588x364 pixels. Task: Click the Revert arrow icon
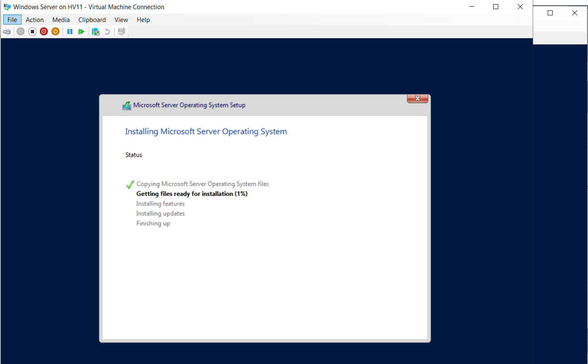click(107, 32)
